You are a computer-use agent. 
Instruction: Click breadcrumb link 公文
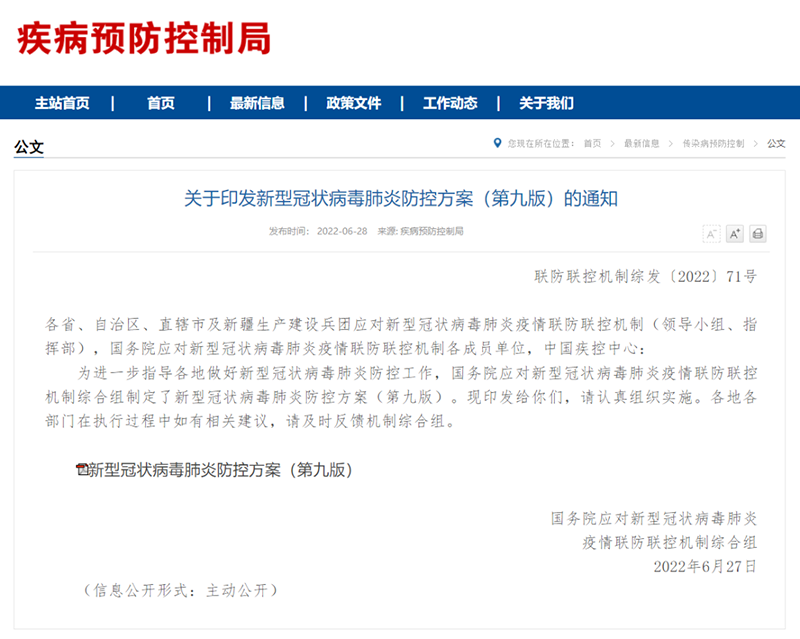tap(776, 144)
